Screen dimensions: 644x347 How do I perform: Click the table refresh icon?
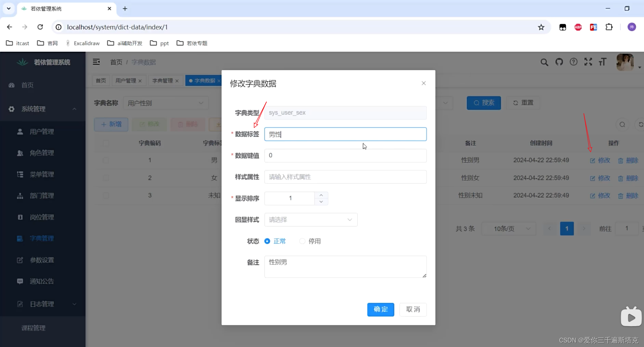(641, 125)
